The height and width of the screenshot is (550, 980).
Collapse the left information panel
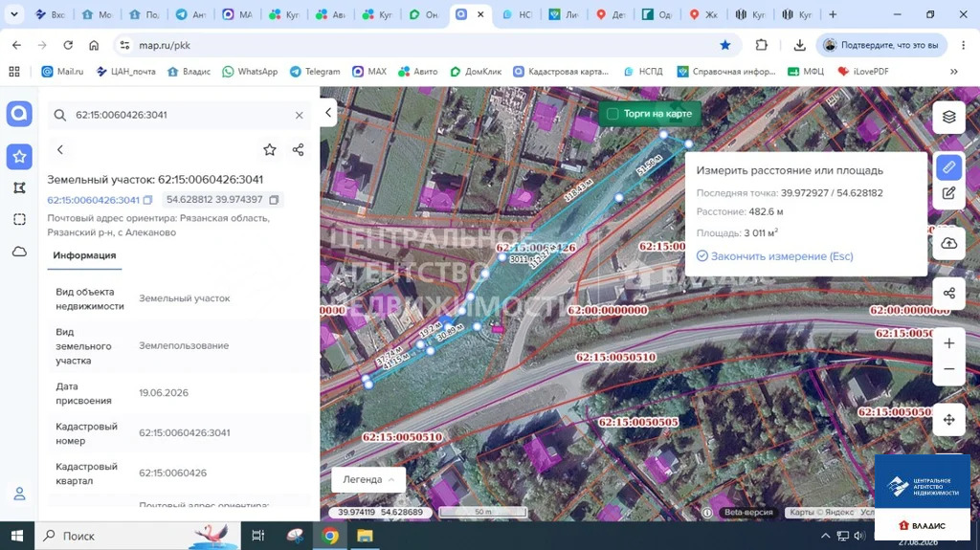(x=328, y=113)
